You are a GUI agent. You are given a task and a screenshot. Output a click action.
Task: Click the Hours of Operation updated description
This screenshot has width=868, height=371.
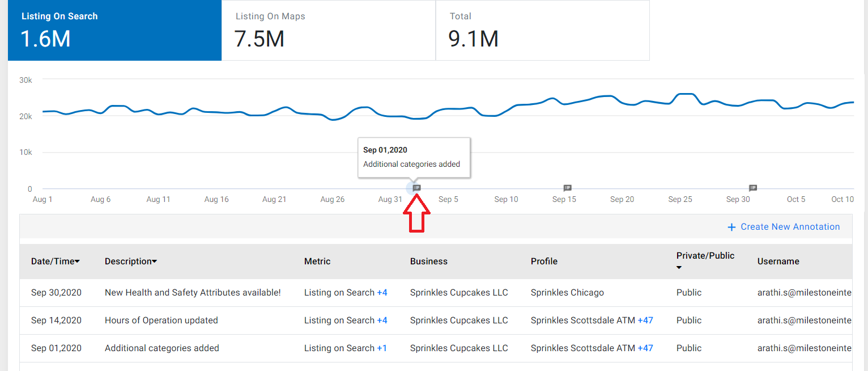pos(161,321)
